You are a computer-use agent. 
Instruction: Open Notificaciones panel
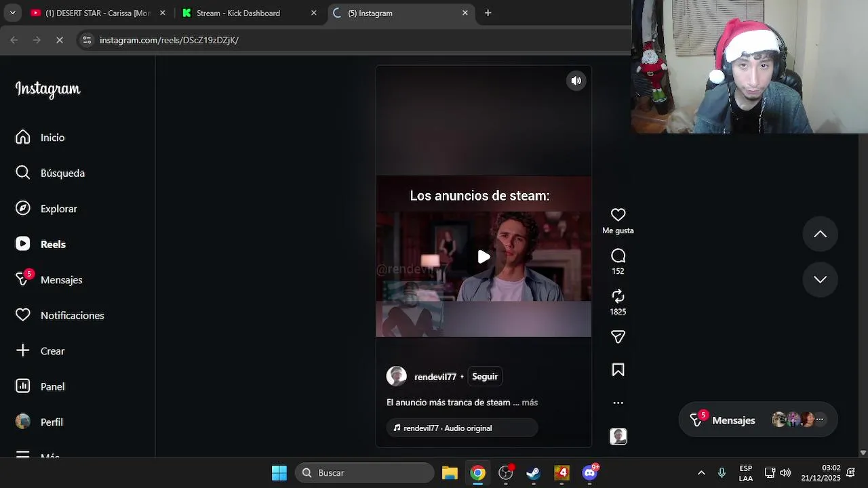point(60,315)
